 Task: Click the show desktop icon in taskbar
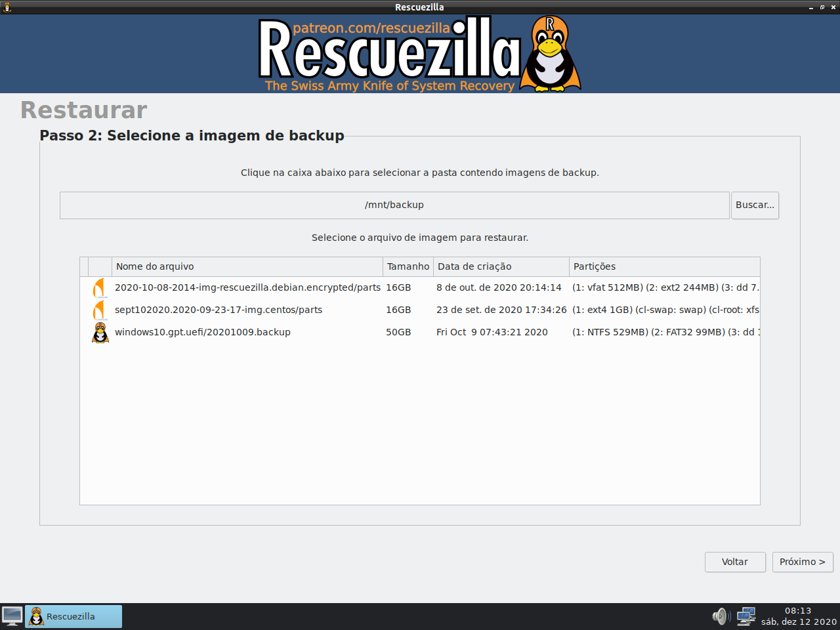tap(12, 616)
